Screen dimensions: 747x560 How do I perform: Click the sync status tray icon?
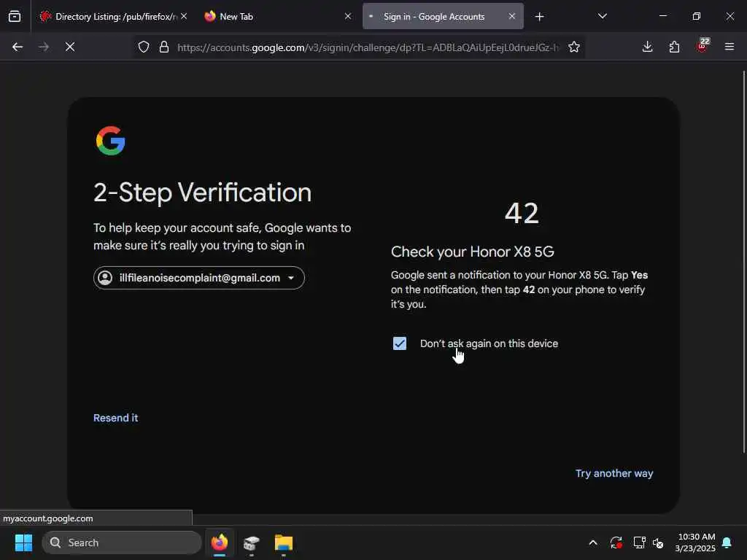[x=616, y=542]
